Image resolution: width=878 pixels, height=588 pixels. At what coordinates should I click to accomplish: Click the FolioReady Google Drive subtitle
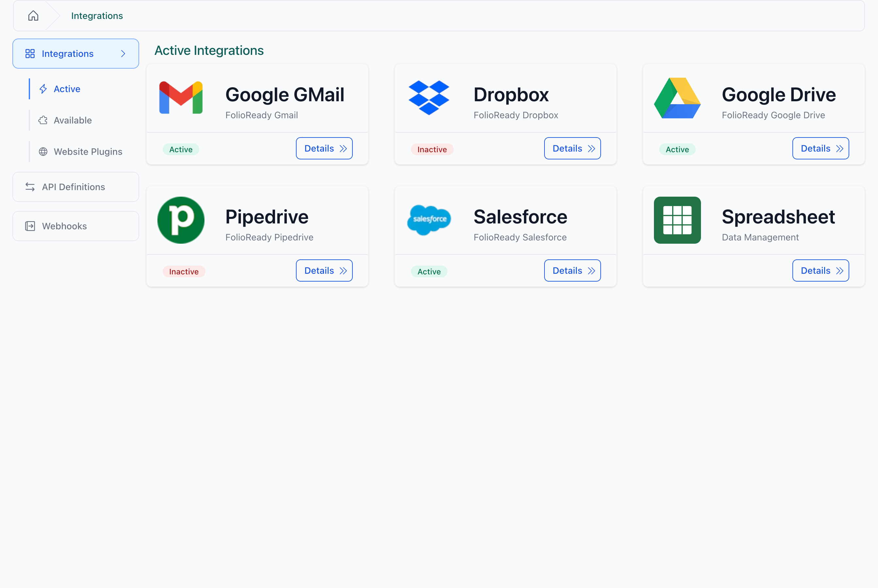tap(773, 115)
